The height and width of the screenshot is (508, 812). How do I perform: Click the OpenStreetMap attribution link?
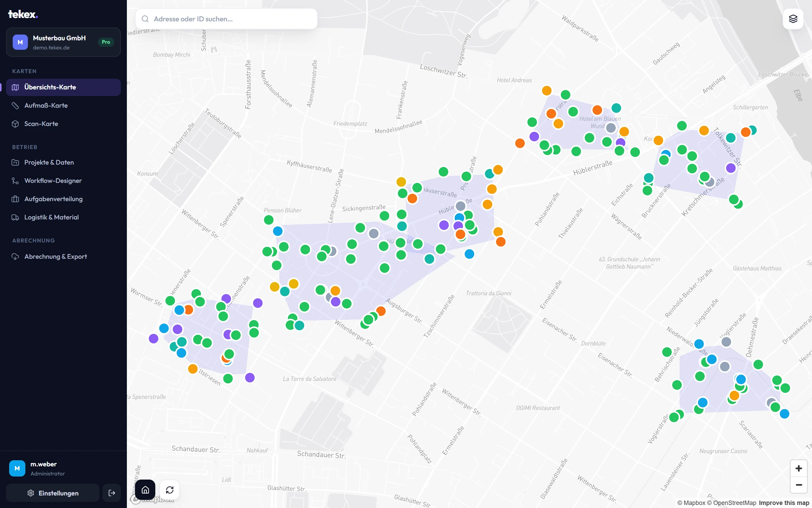(x=731, y=503)
